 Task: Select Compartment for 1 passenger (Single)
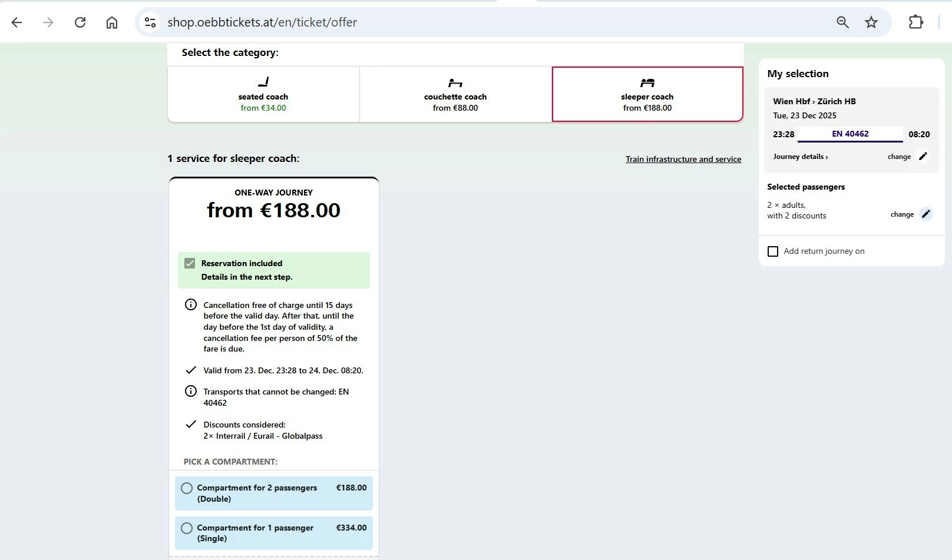(187, 528)
